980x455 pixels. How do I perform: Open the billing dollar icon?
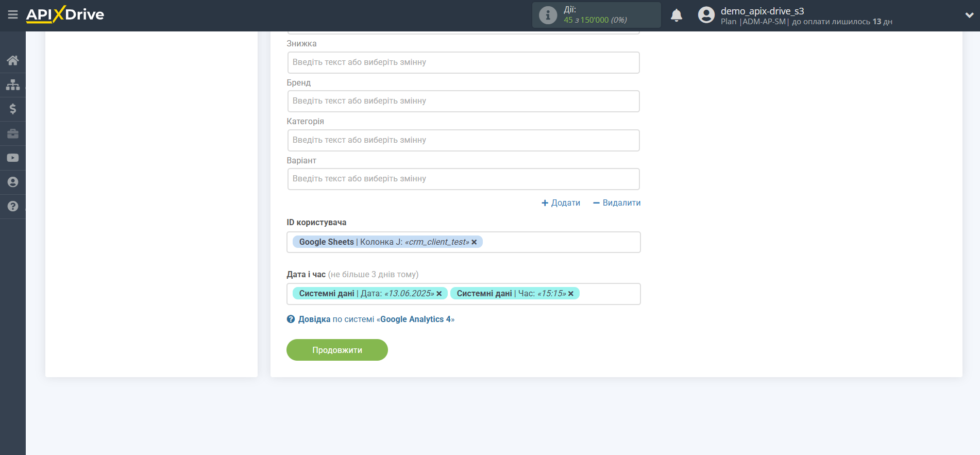(x=13, y=109)
